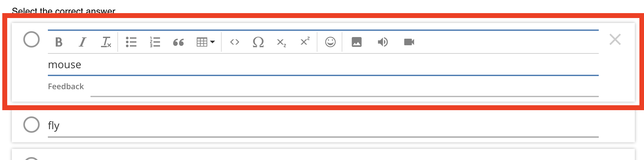Viewport: 644px width, 160px height.
Task: Toggle italic formatting
Action: (x=82, y=42)
